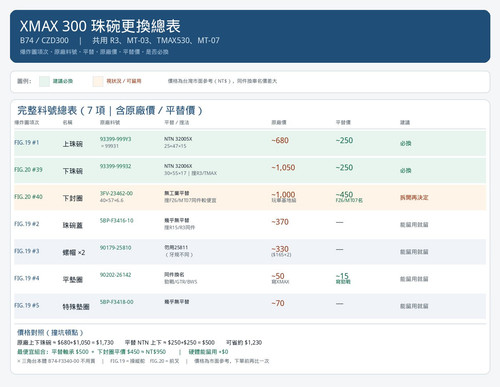This screenshot has height=387, width=500.
Task: Click the OEM price ~1,050
Action: (283, 167)
